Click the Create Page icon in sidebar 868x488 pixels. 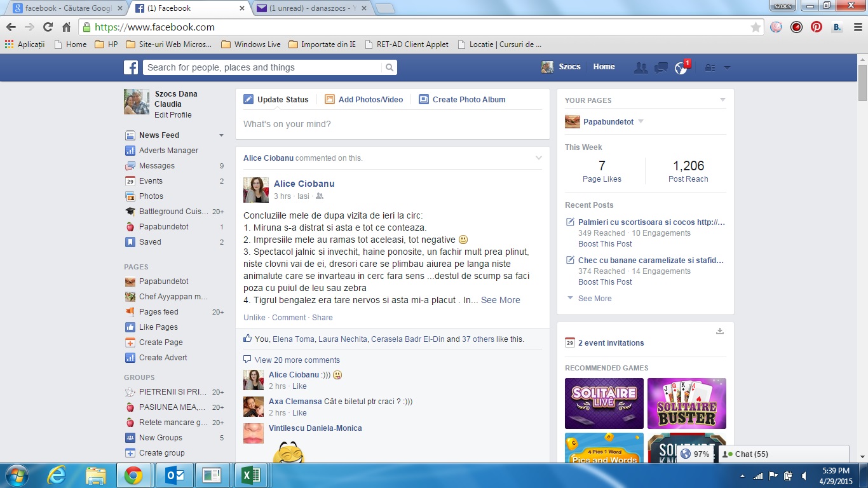(x=130, y=342)
